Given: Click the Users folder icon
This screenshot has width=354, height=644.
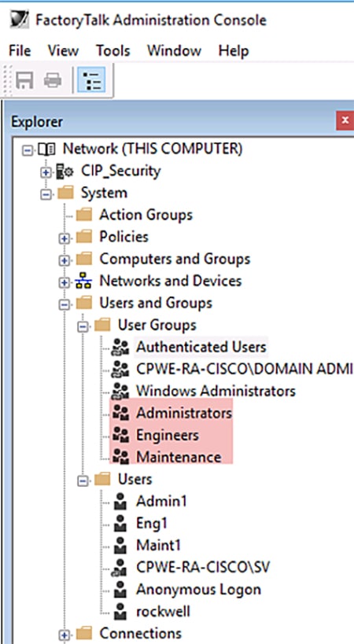Looking at the screenshot, I should [102, 480].
